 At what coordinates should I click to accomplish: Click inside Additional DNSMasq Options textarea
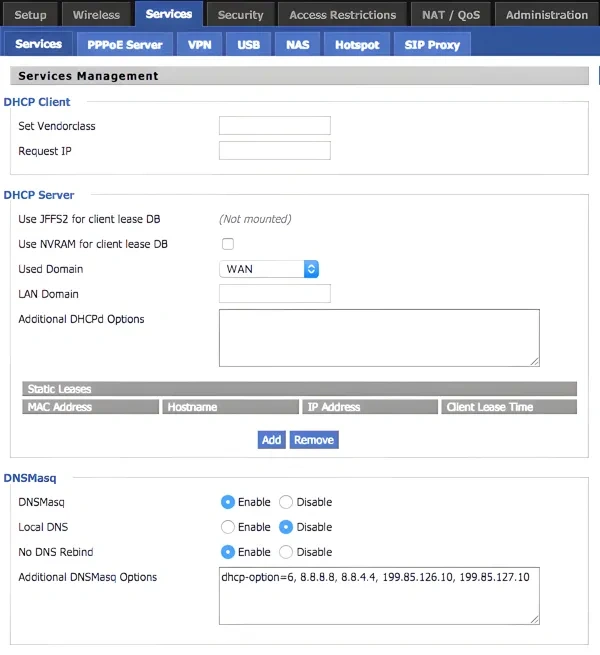[x=379, y=596]
